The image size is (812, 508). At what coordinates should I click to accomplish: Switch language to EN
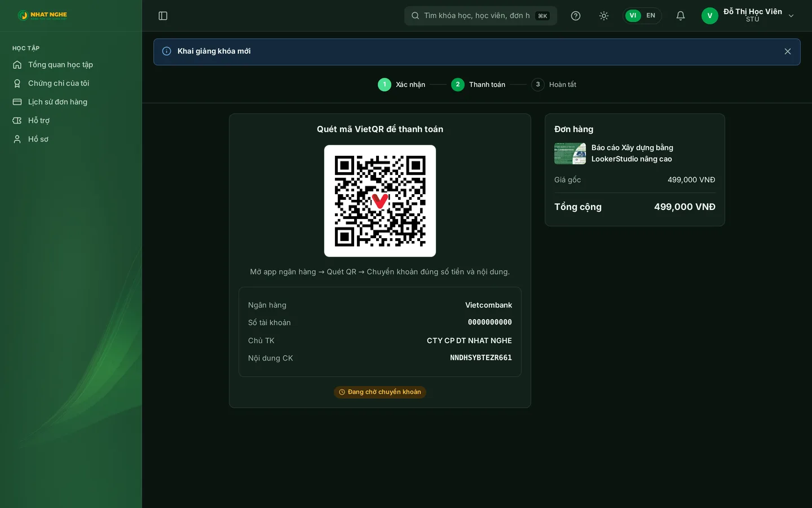point(651,16)
